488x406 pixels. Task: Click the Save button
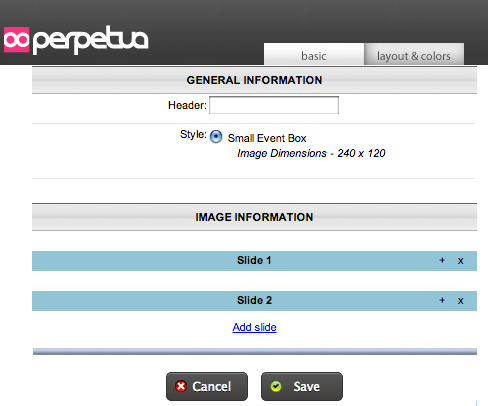(302, 386)
